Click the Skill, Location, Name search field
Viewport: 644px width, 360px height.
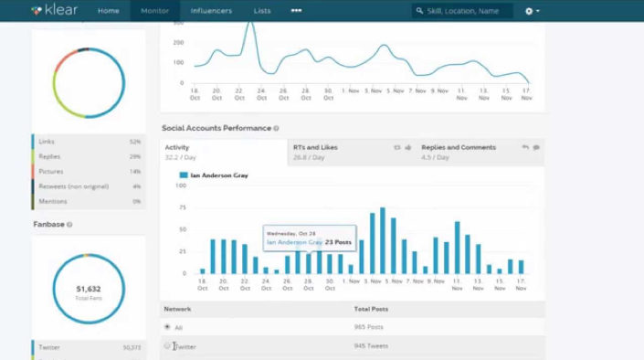coord(462,11)
